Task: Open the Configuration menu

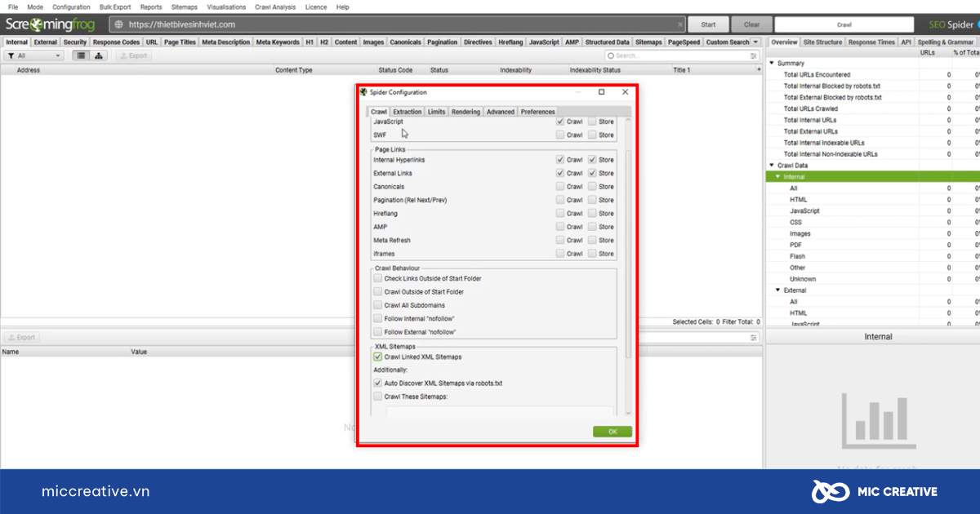Action: click(x=72, y=7)
